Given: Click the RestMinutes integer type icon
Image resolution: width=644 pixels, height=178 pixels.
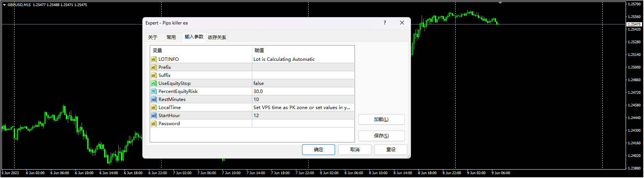Looking at the screenshot, I should 154,100.
